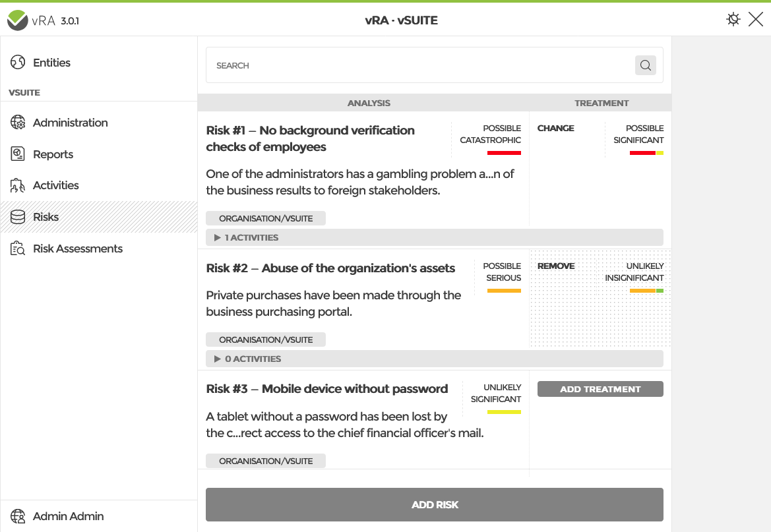Screen dimensions: 771x532
Task: Click the Activities icon in sidebar
Action: pyautogui.click(x=18, y=185)
